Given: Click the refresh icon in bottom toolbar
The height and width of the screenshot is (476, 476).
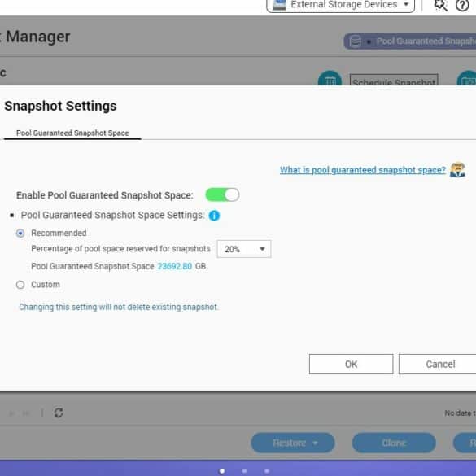Looking at the screenshot, I should tap(59, 413).
